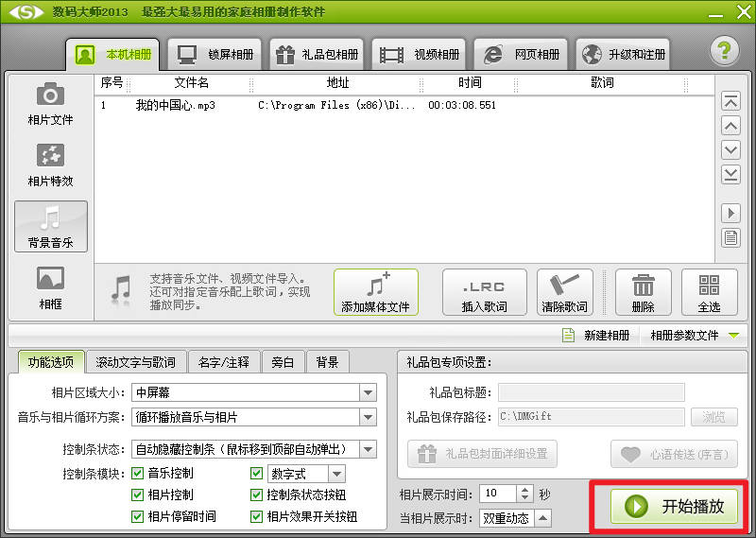756x538 pixels.
Task: Click the 开始播放 button
Action: pos(674,506)
